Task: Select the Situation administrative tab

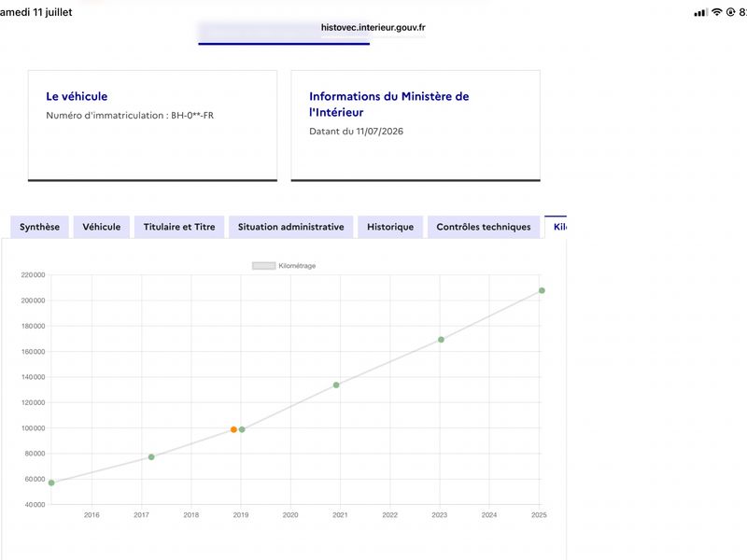Action: pos(290,227)
